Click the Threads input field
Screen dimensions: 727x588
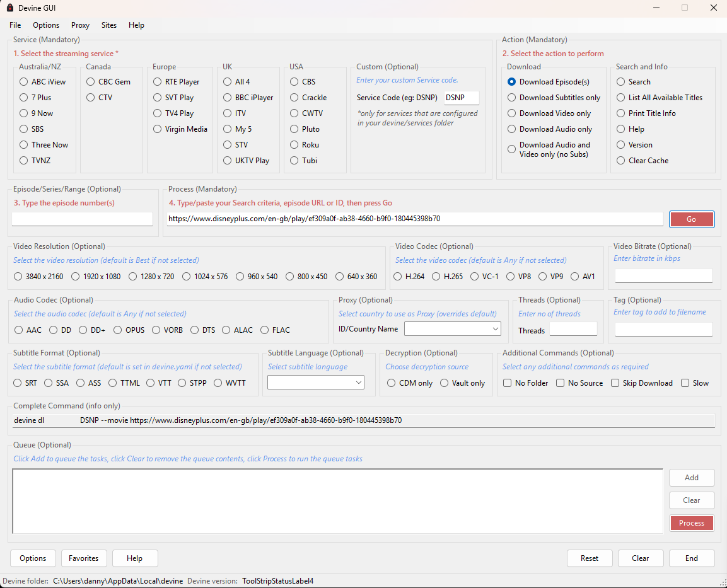(573, 329)
